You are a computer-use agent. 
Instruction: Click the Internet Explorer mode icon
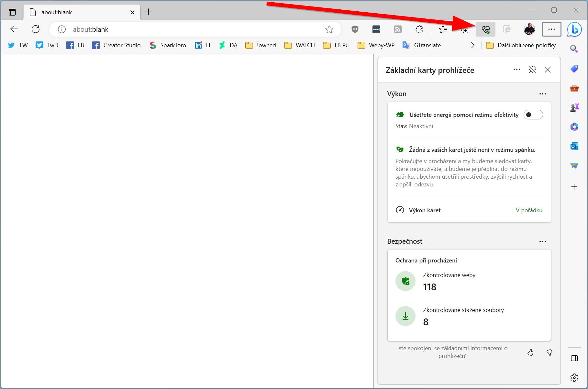point(507,29)
